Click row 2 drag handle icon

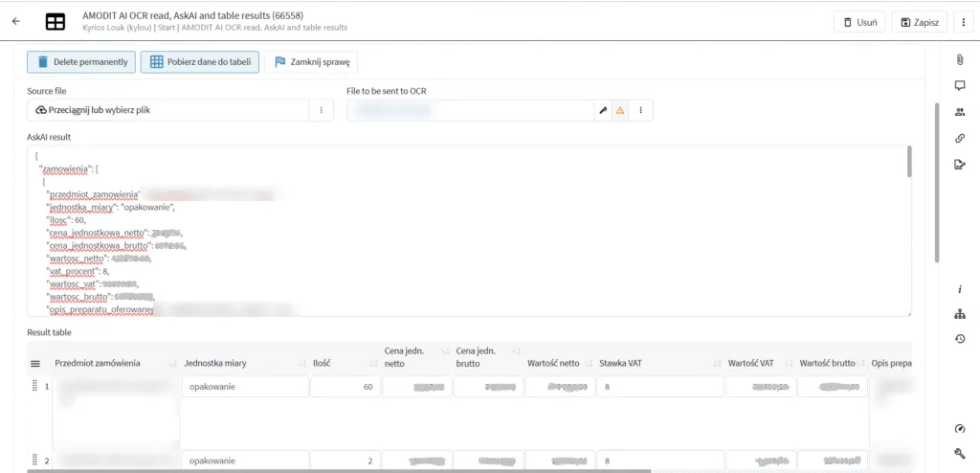35,462
